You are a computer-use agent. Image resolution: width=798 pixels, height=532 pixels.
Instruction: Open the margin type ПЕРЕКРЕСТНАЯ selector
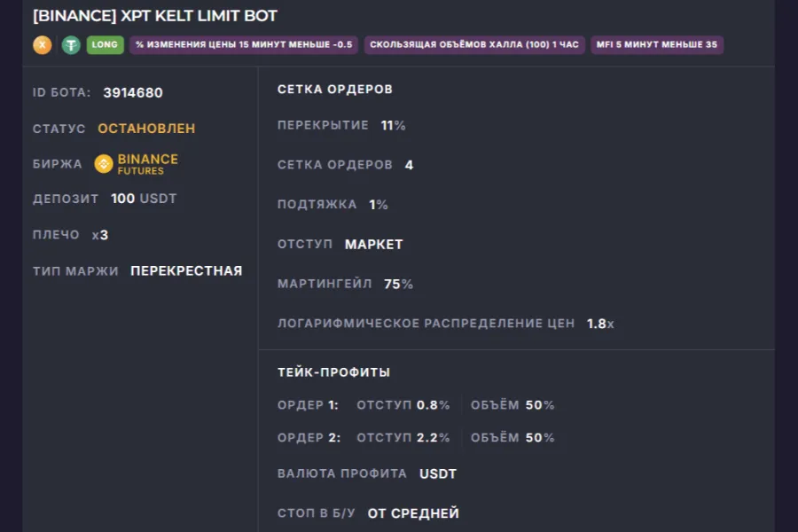coord(185,270)
